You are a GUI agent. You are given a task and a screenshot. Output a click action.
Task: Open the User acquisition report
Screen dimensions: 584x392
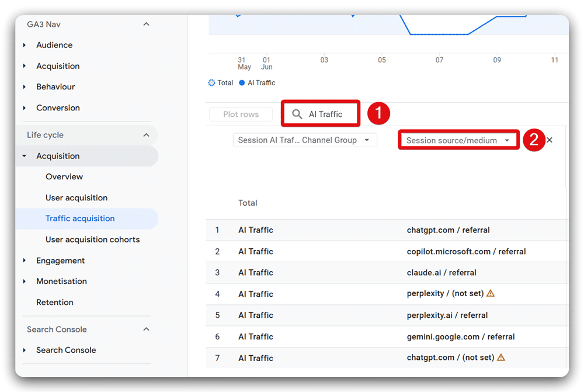pyautogui.click(x=77, y=197)
